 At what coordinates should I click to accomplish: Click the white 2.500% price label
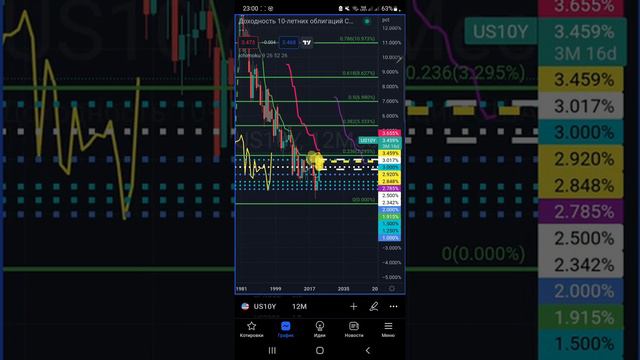(x=390, y=196)
